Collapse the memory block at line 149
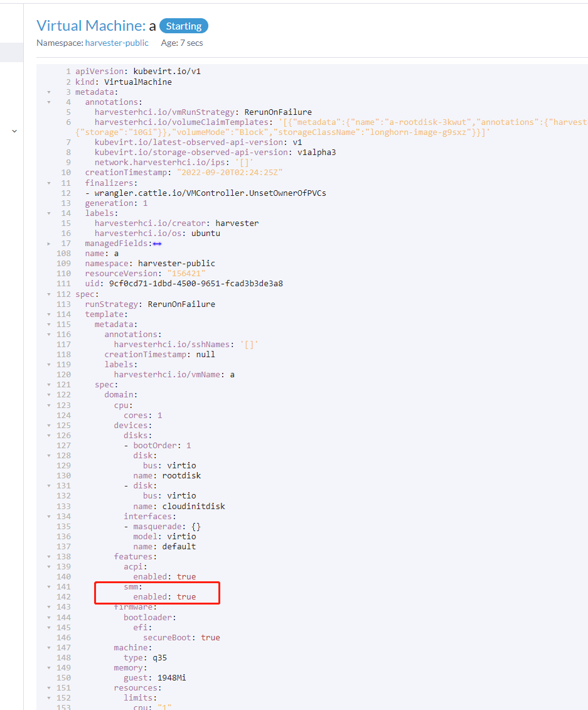 tap(49, 667)
